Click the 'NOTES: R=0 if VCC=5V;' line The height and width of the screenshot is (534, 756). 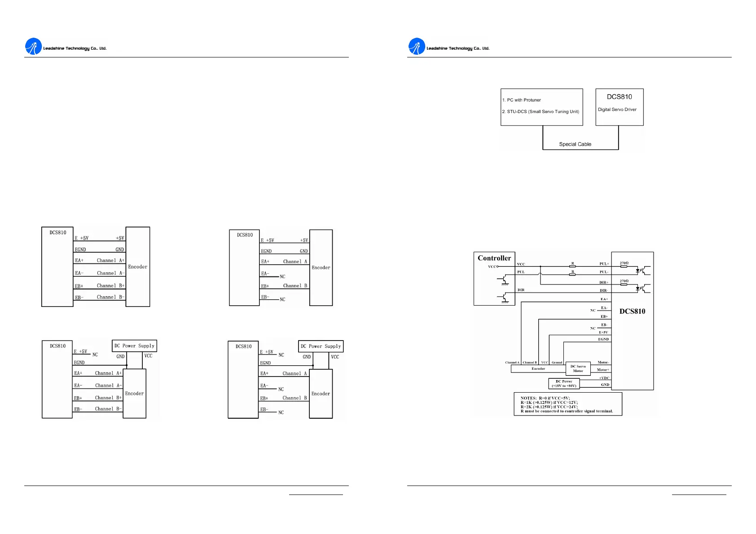pyautogui.click(x=545, y=398)
